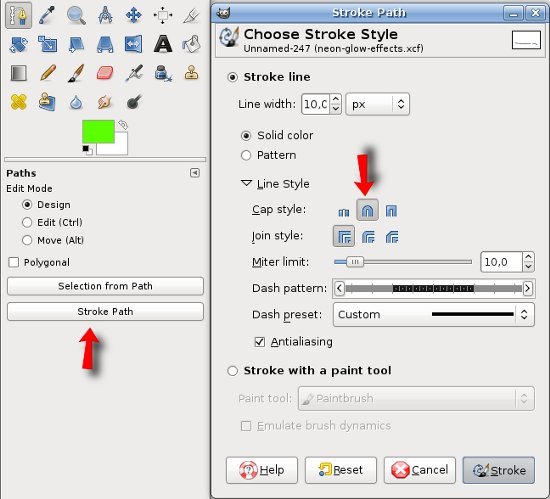Click the Stroke button in dialog
Image resolution: width=550 pixels, height=499 pixels.
click(499, 470)
